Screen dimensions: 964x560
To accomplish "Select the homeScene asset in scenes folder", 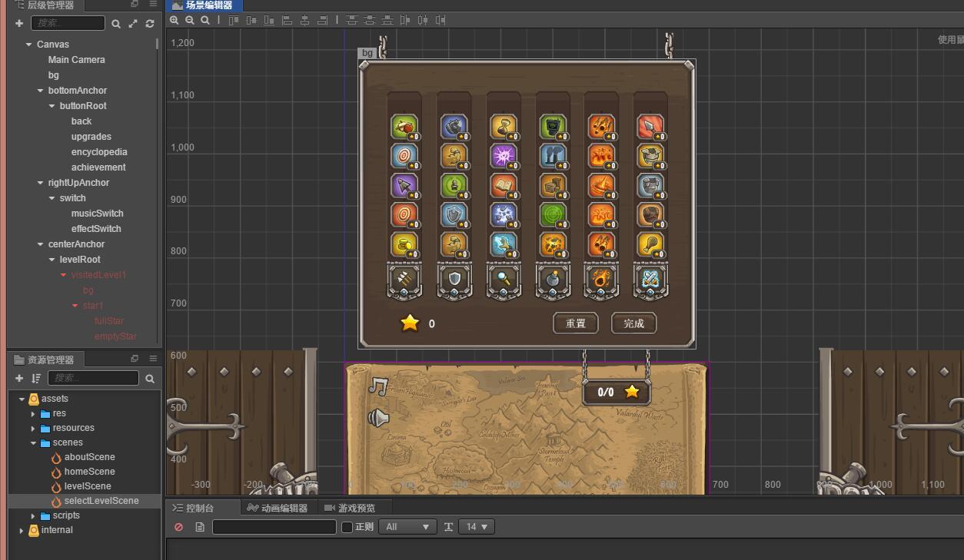I will 89,472.
